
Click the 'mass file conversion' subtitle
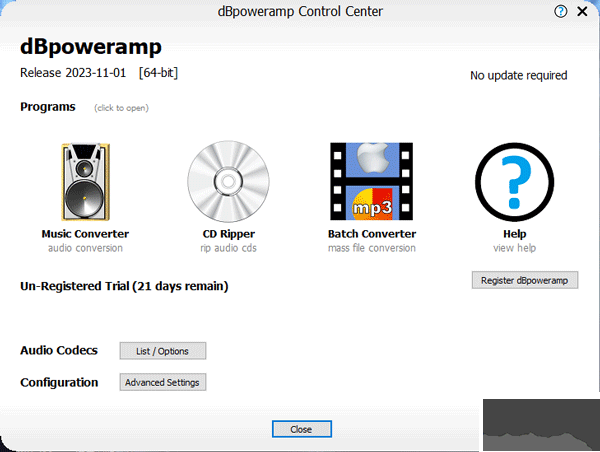point(372,248)
